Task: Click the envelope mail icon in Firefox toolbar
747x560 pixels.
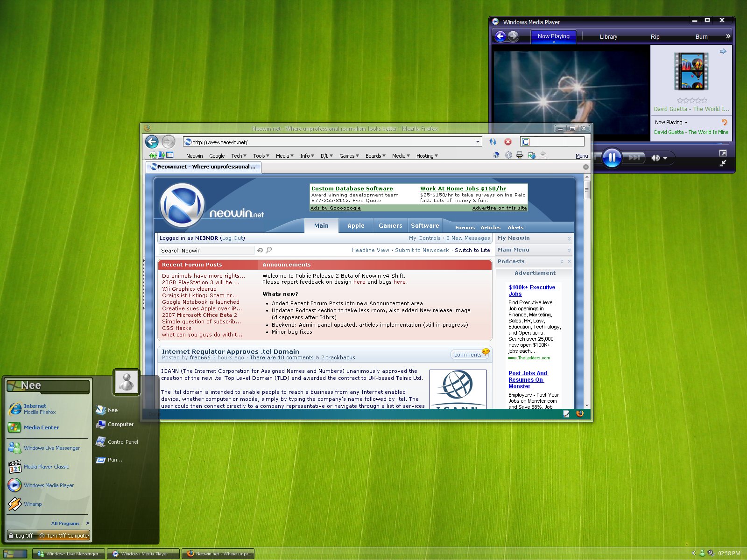Action: 543,155
